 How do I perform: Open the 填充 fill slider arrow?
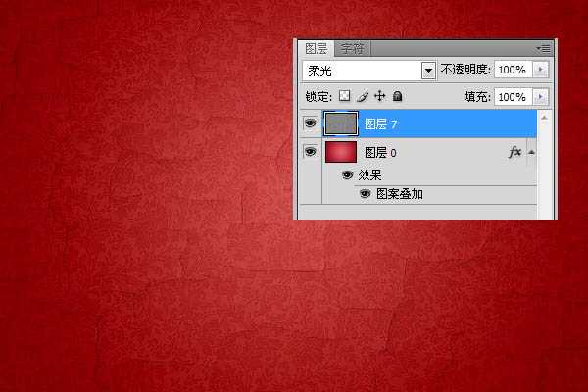tap(541, 97)
